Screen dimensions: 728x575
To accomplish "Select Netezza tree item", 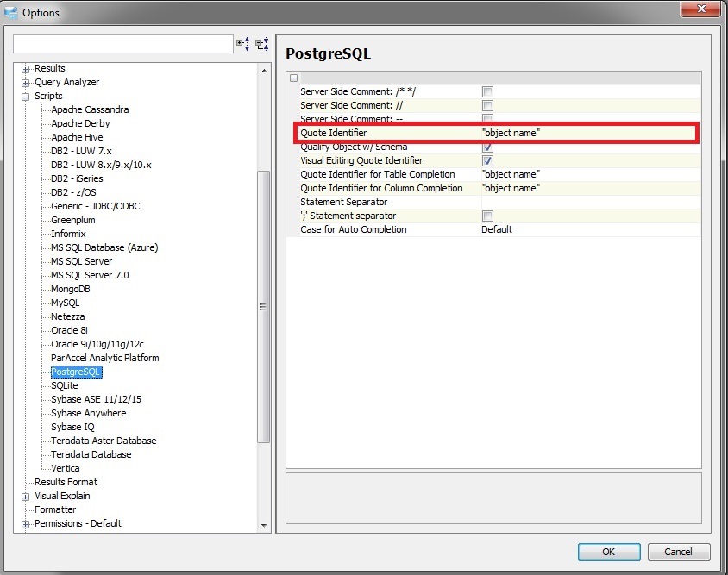I will click(68, 316).
